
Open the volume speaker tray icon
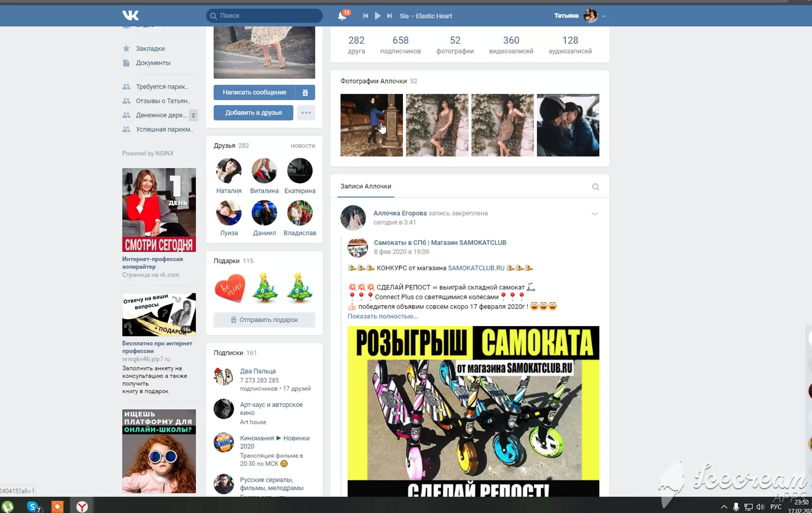point(760,507)
